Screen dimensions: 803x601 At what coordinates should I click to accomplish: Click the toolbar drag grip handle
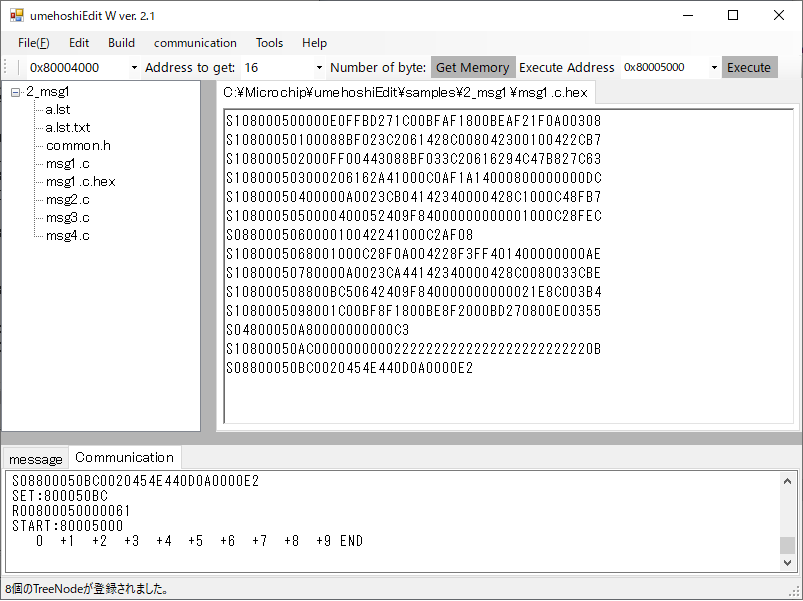click(x=7, y=68)
